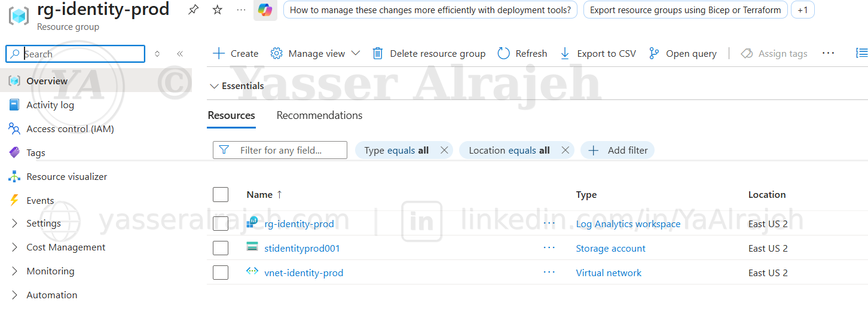Screen dimensions: 868x312
Task: Switch to the Resources tab
Action: (231, 115)
